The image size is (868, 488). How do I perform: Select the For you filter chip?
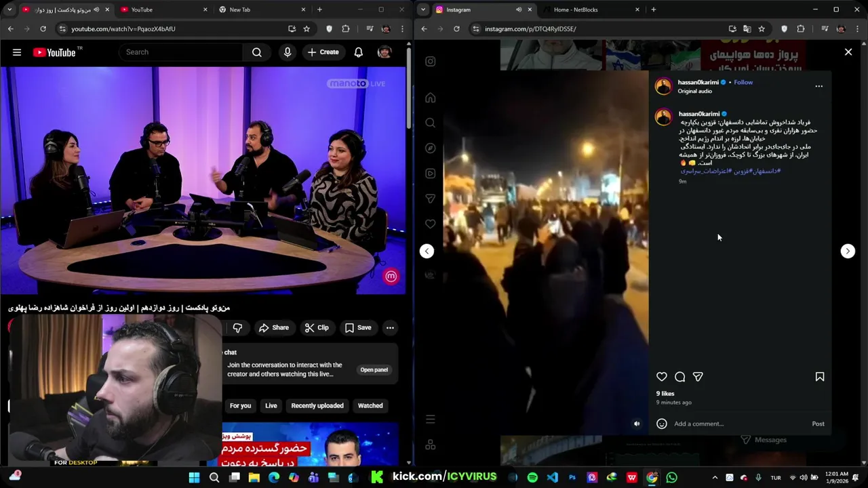[x=240, y=405]
